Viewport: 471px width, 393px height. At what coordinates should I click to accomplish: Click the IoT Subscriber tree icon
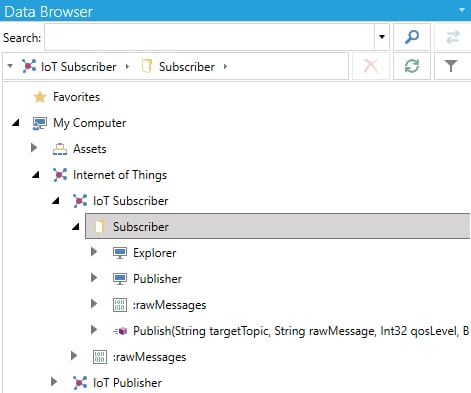tap(80, 201)
